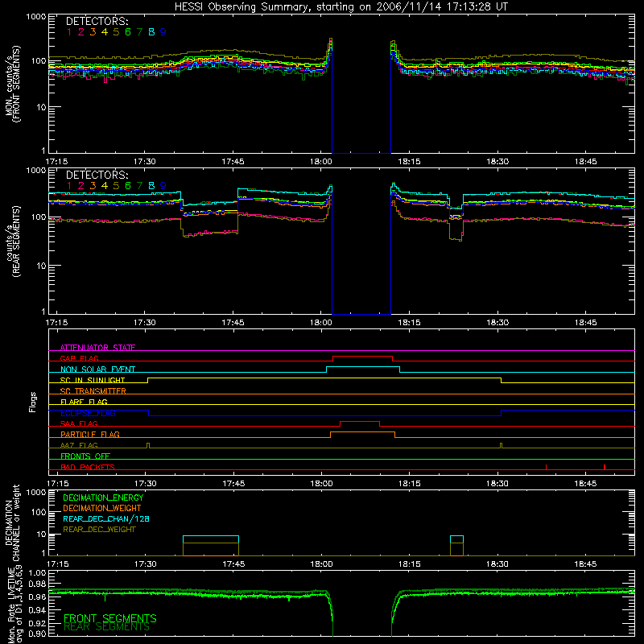The width and height of the screenshot is (644, 644).
Task: Click 17:45 tick label under the decimation plot
Action: [x=233, y=564]
